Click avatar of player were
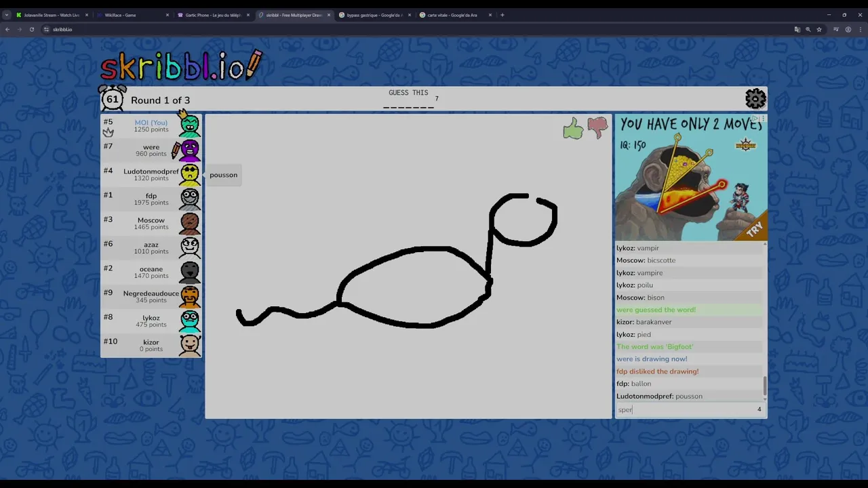Screen dimensions: 868x488 click(190, 149)
